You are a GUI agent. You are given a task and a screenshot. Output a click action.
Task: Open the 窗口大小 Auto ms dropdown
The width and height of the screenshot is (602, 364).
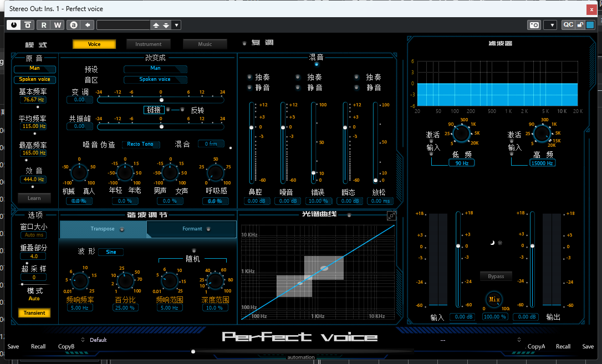(x=34, y=235)
